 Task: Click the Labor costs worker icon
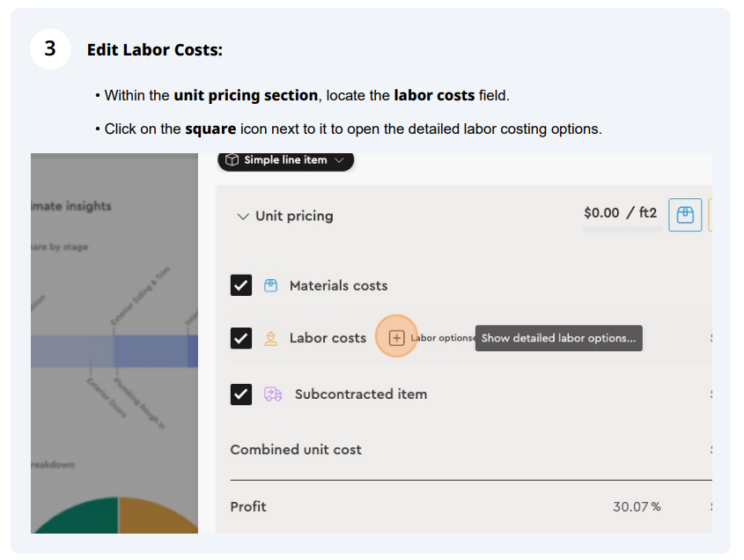click(270, 338)
